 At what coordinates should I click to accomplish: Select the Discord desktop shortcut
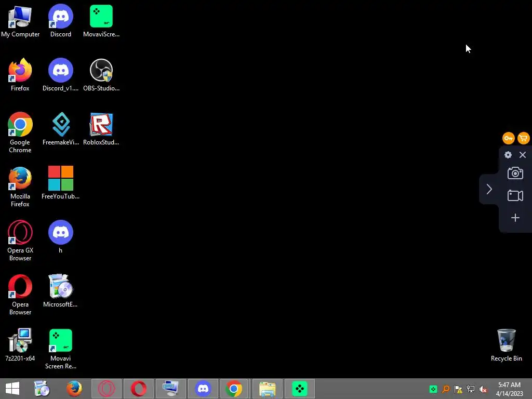tap(61, 20)
